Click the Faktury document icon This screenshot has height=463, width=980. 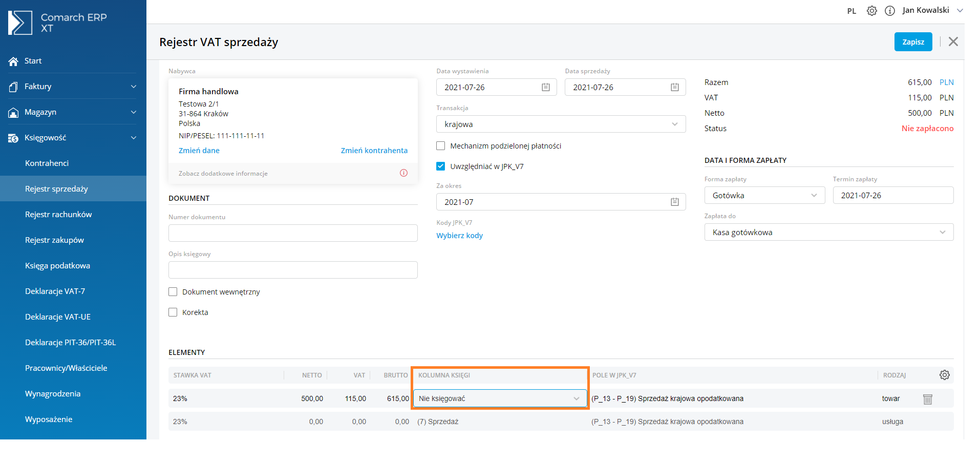point(14,87)
